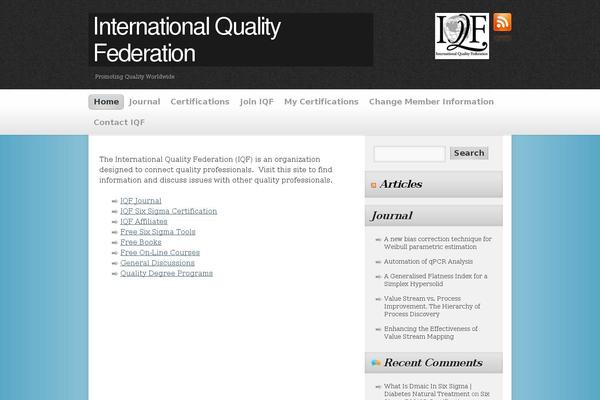Screen dimensions: 600x400
Task: Open IQF Six Sigma Certification link
Action: point(168,211)
